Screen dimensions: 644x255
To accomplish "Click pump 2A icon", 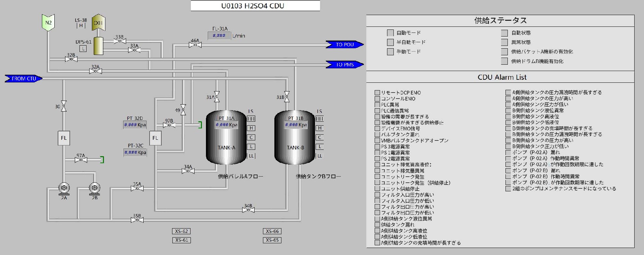I will (x=64, y=188).
